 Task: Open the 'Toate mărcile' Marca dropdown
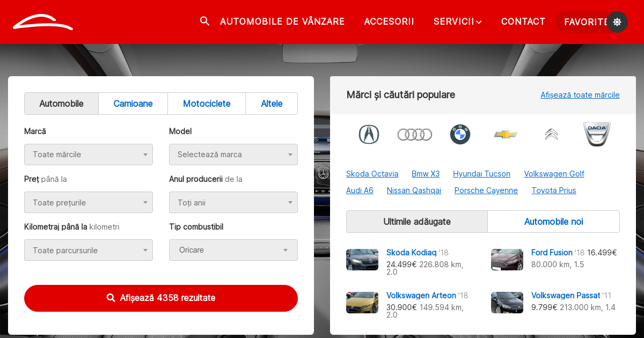click(89, 155)
